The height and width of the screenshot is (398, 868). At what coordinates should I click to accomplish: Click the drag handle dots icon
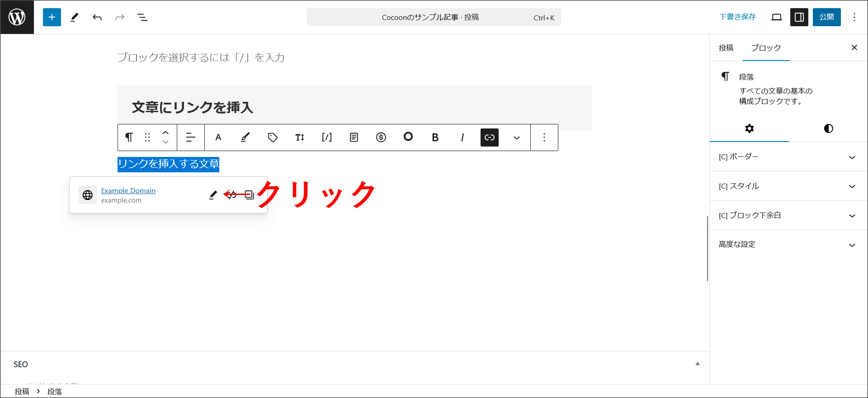pyautogui.click(x=147, y=137)
